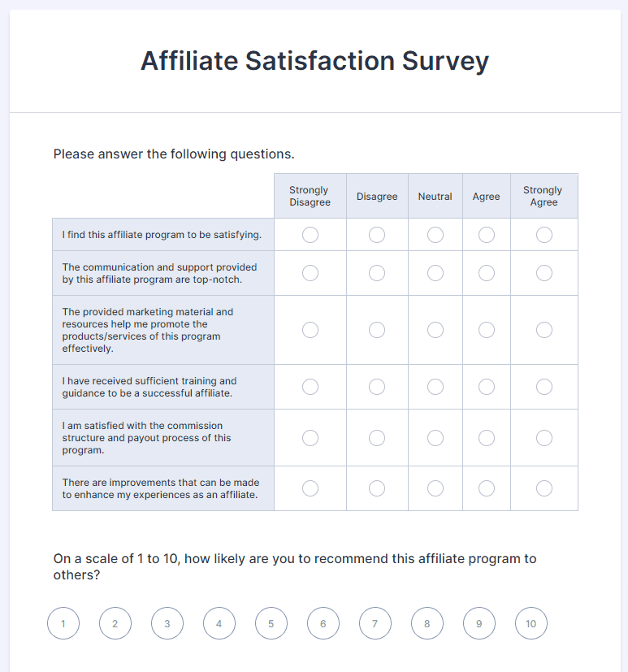The height and width of the screenshot is (672, 628).
Task: Choose rating 8 on the recommendation scale
Action: coord(427,623)
